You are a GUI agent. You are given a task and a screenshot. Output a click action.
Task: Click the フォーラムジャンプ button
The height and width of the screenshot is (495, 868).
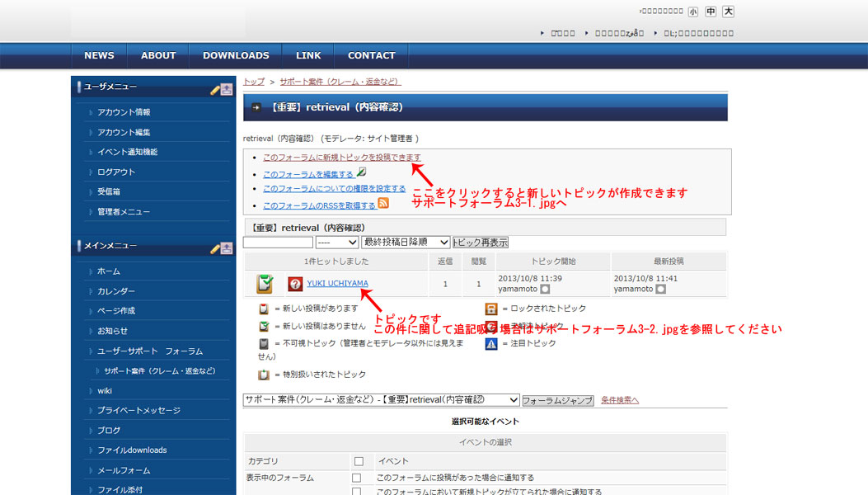point(558,400)
